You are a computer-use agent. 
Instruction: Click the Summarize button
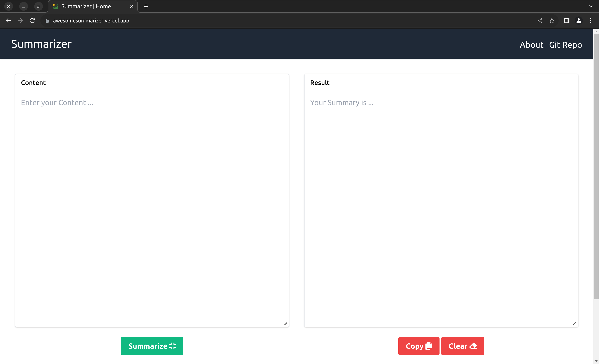152,346
